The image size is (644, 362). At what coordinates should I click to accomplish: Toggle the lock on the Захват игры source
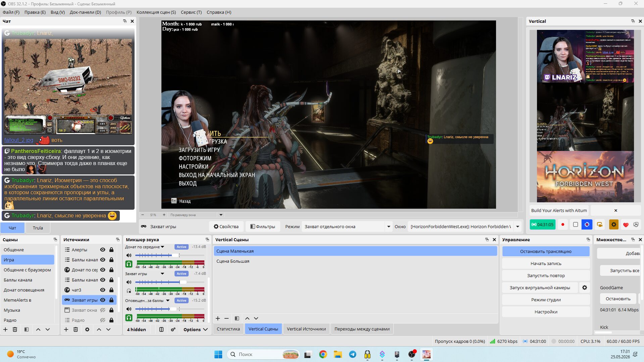pyautogui.click(x=111, y=300)
